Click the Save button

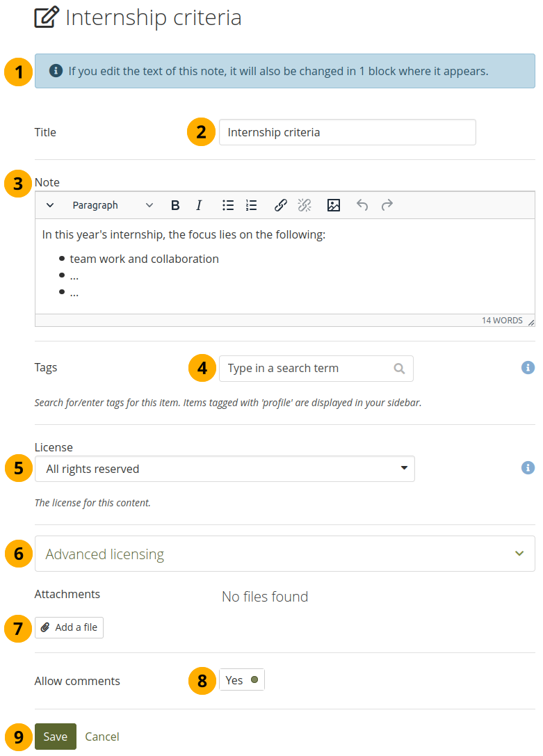click(56, 737)
